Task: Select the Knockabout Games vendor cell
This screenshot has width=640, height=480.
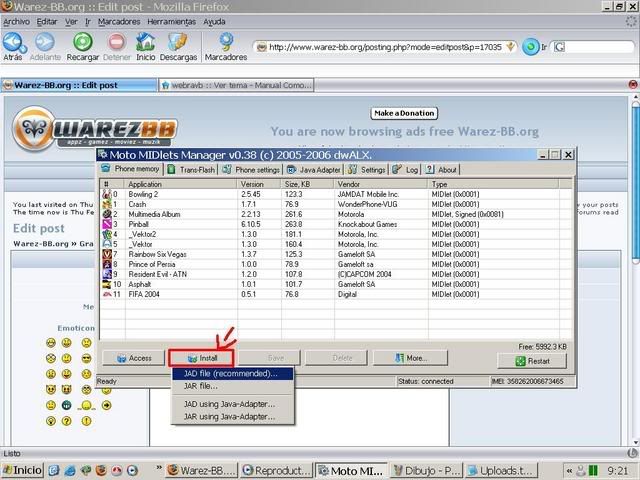Action: 367,224
